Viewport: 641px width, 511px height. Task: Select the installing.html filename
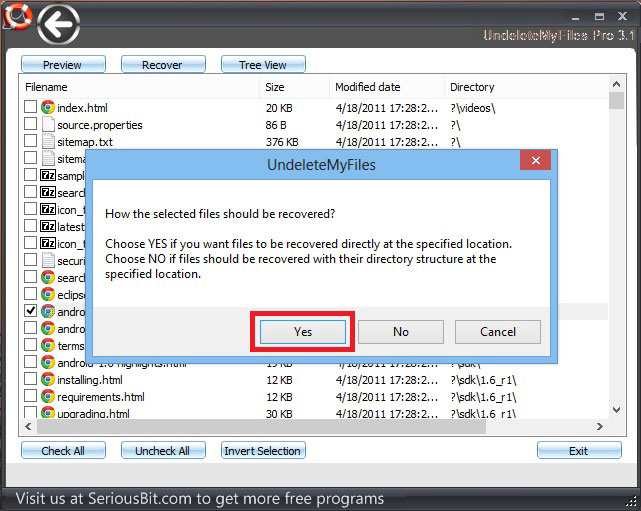(x=90, y=380)
